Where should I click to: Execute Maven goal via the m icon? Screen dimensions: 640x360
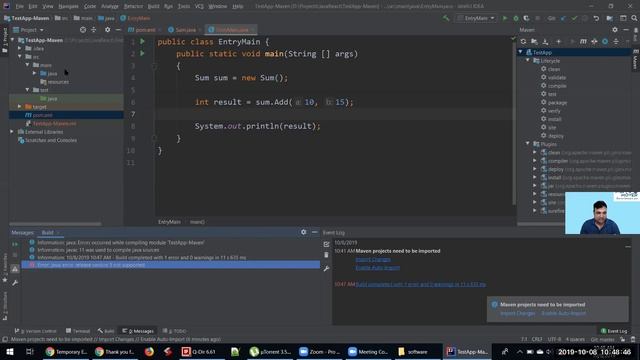[x=583, y=41]
